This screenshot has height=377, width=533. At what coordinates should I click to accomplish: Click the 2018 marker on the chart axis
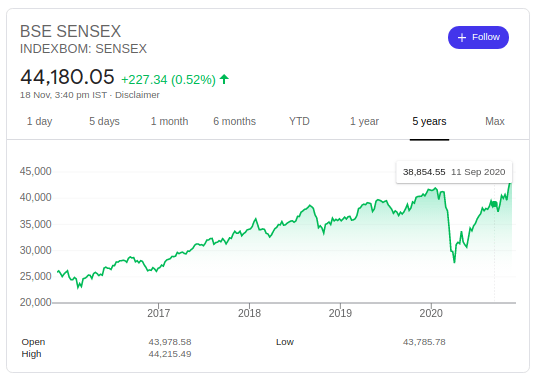point(249,313)
